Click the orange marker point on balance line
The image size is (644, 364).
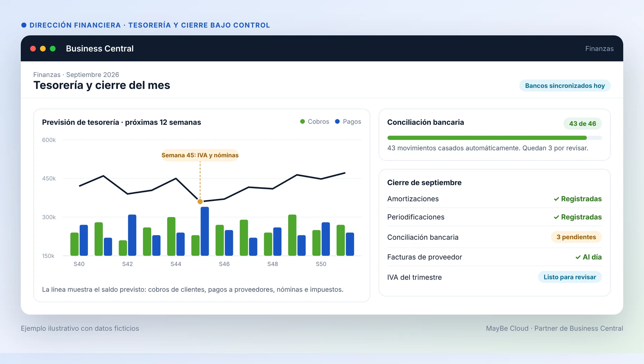pyautogui.click(x=200, y=201)
